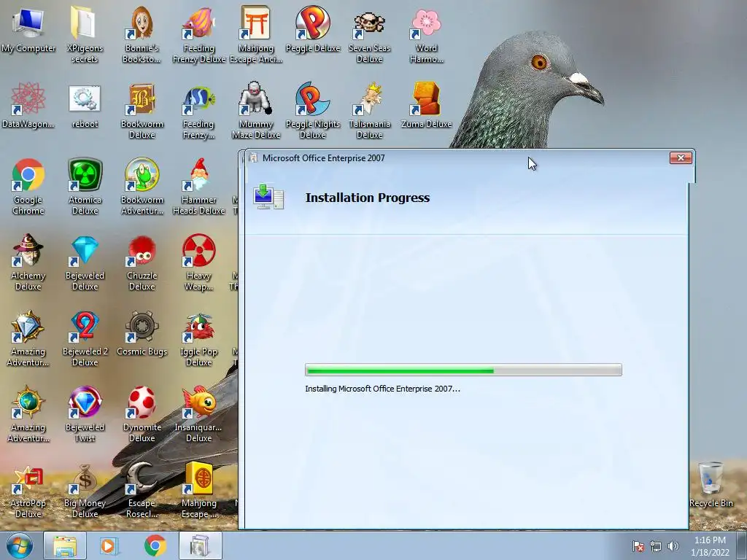Open Mahjong Escape shortcut in bottom row

[198, 490]
